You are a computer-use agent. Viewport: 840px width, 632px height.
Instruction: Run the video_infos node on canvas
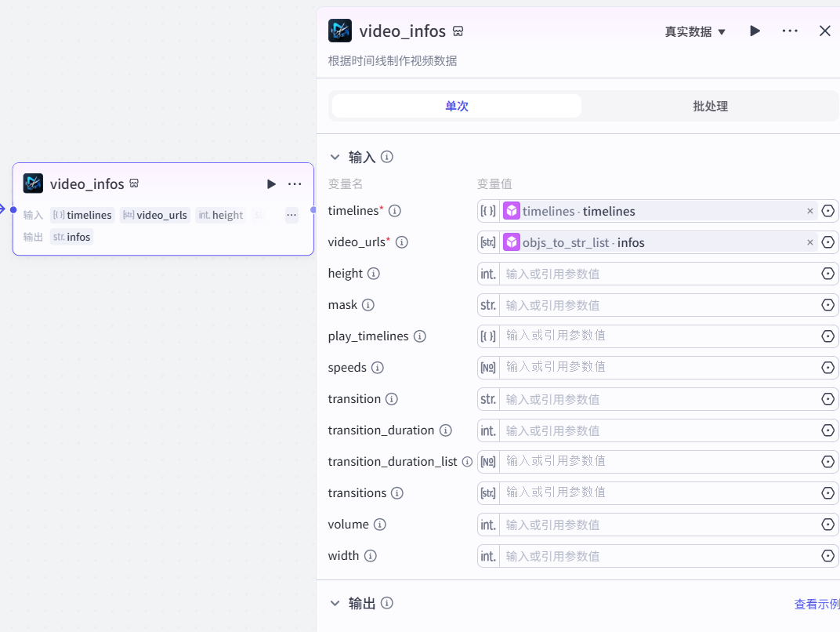[271, 183]
